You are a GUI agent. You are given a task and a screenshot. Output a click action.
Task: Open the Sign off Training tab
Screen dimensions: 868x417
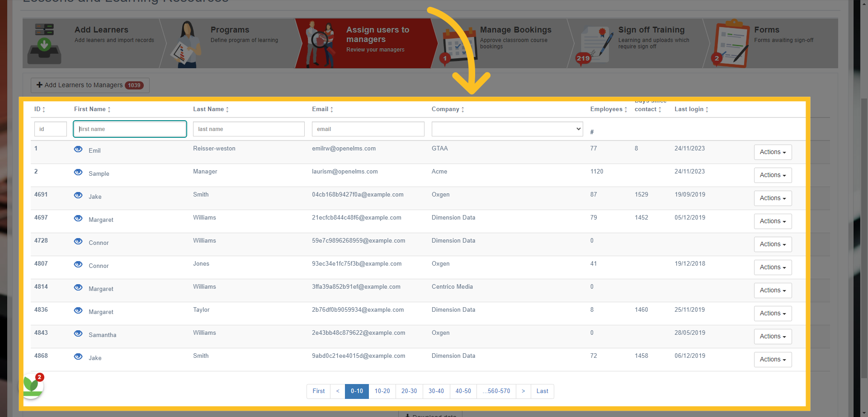[638, 43]
